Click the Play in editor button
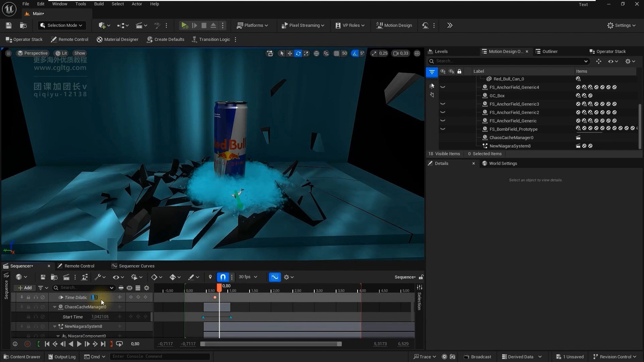Image resolution: width=644 pixels, height=362 pixels. [x=184, y=25]
